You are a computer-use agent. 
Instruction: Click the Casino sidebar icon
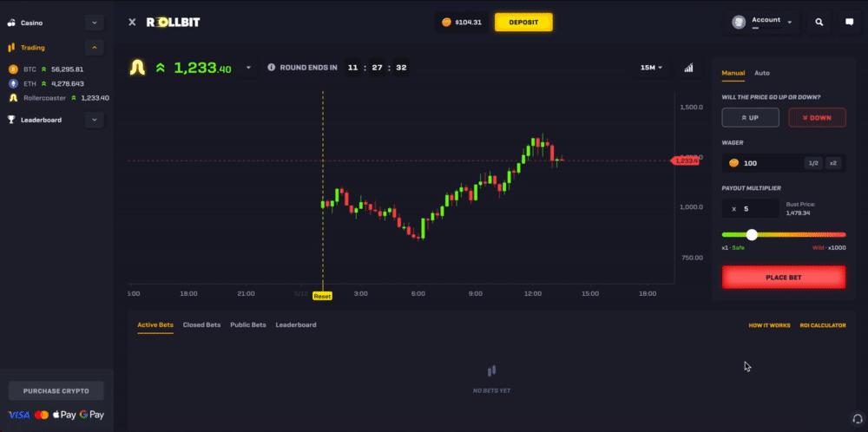pos(11,23)
